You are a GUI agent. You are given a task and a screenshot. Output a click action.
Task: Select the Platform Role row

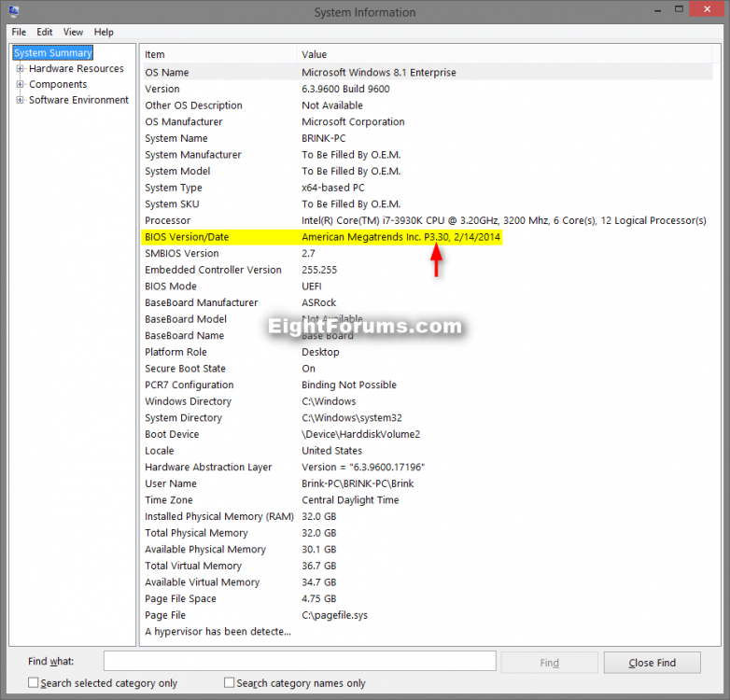pos(427,352)
